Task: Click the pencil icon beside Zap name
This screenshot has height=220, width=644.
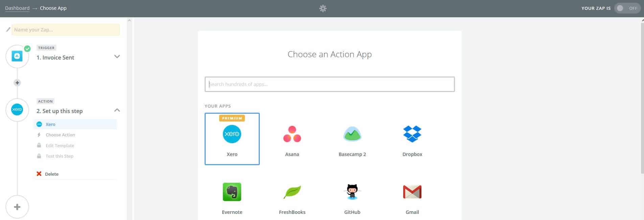Action: coord(8,30)
